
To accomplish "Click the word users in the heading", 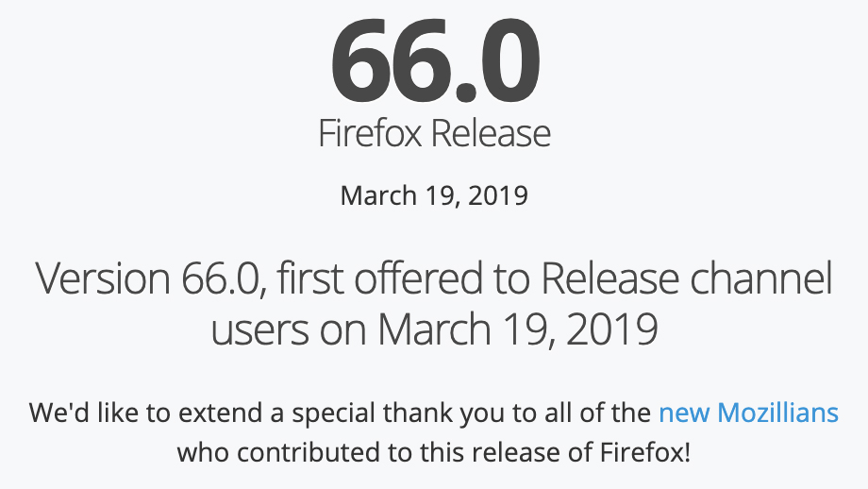I will (259, 329).
